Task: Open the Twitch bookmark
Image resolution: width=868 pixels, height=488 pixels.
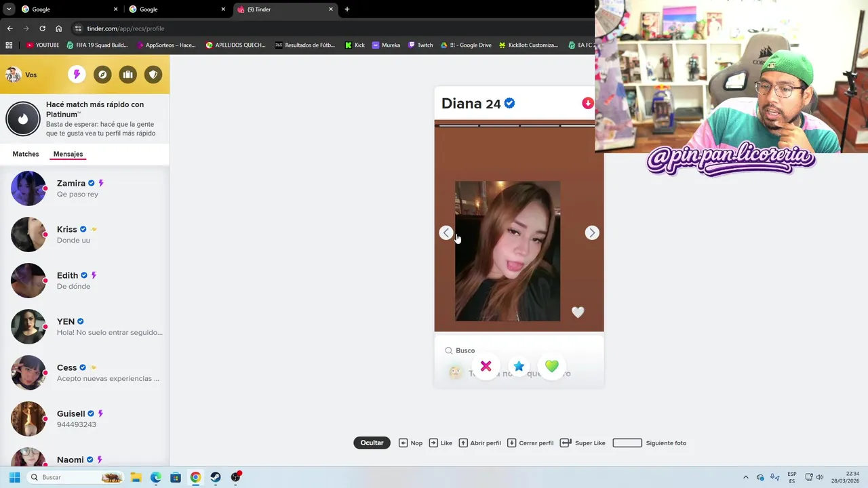Action: 420,45
